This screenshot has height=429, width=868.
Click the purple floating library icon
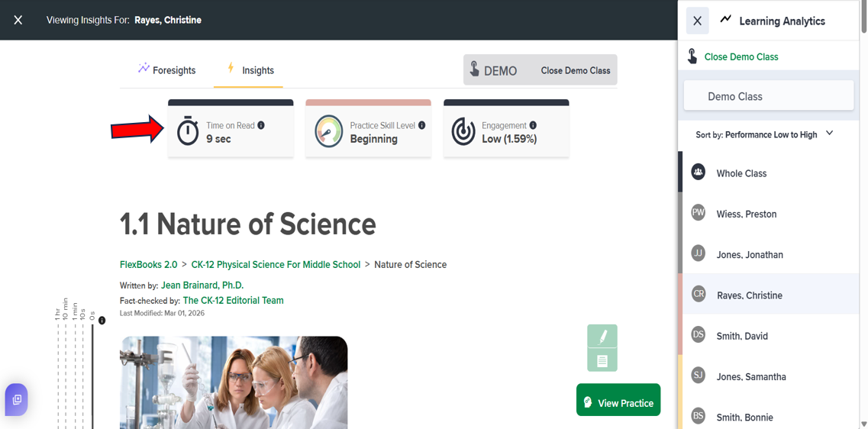[x=17, y=399]
